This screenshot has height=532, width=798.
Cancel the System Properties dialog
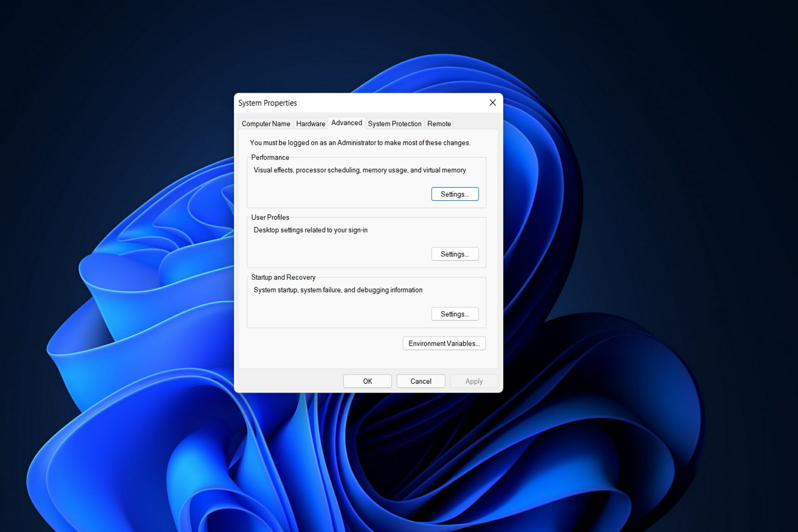click(421, 381)
